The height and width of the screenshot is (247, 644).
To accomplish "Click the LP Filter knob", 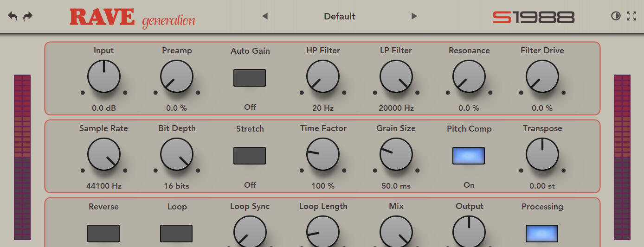I will click(396, 76).
